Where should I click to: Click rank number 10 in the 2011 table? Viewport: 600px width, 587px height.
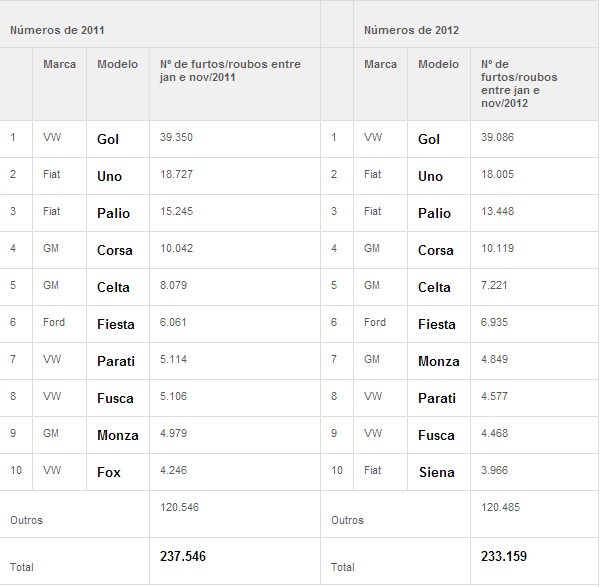[x=16, y=471]
